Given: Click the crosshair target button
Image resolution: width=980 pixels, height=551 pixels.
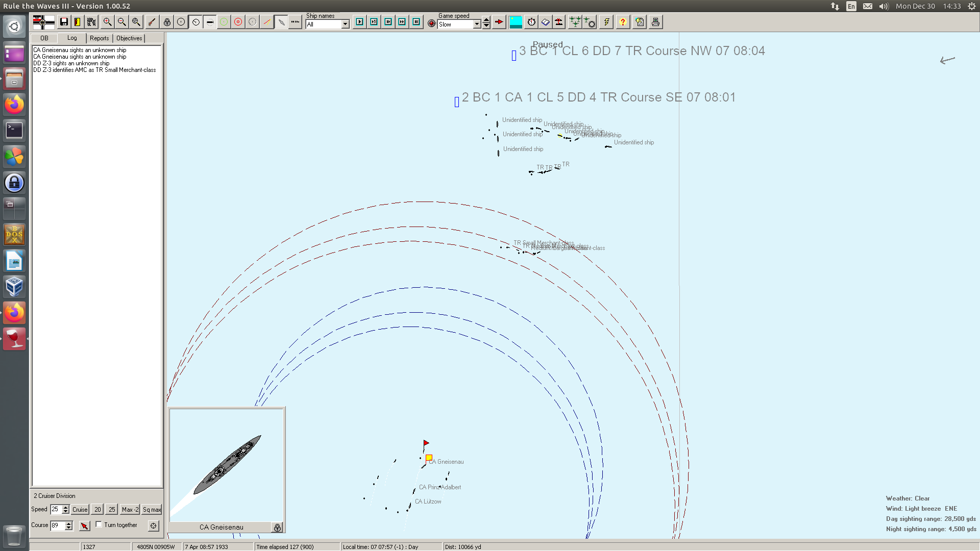Looking at the screenshot, I should pos(154,525).
